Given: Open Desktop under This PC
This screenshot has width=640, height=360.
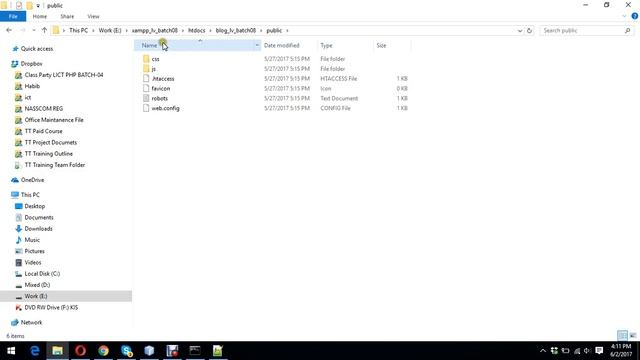Looking at the screenshot, I should click(x=35, y=206).
